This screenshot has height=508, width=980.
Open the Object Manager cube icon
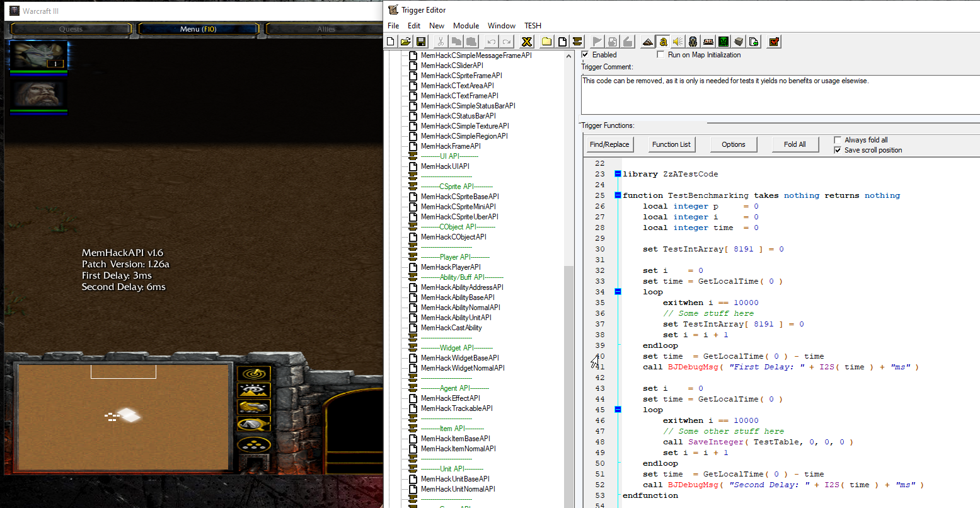[739, 42]
